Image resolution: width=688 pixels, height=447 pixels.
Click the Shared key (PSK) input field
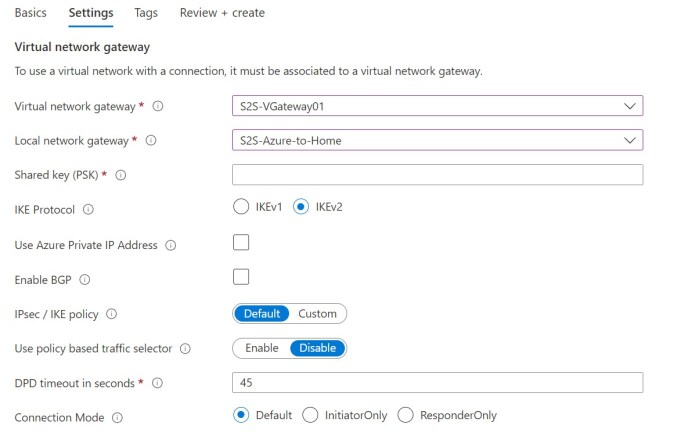(x=437, y=175)
